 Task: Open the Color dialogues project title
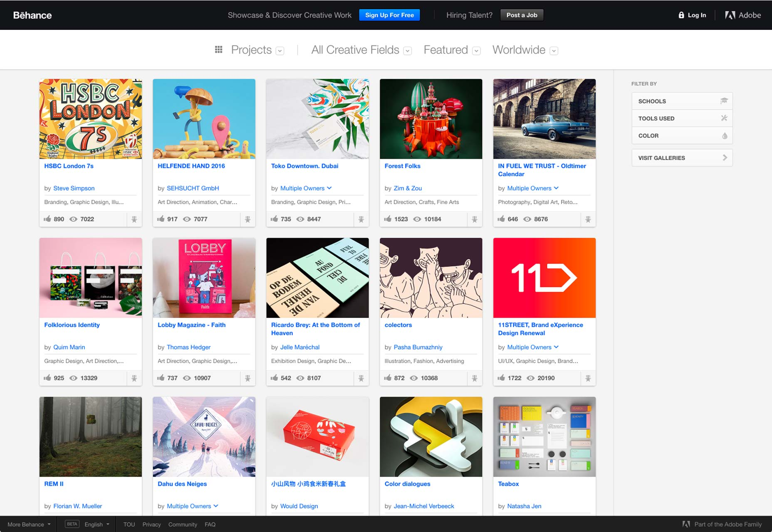407,484
